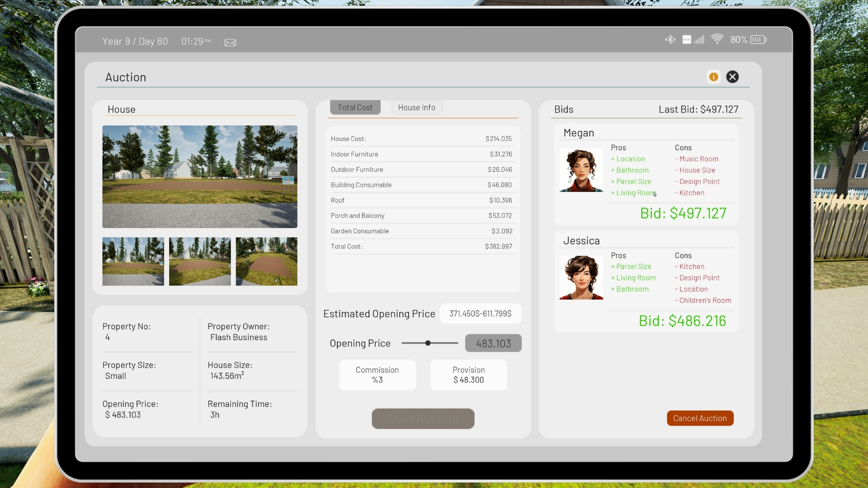Screen dimensions: 868x488
Task: Click the orange info icon
Action: pyautogui.click(x=713, y=77)
